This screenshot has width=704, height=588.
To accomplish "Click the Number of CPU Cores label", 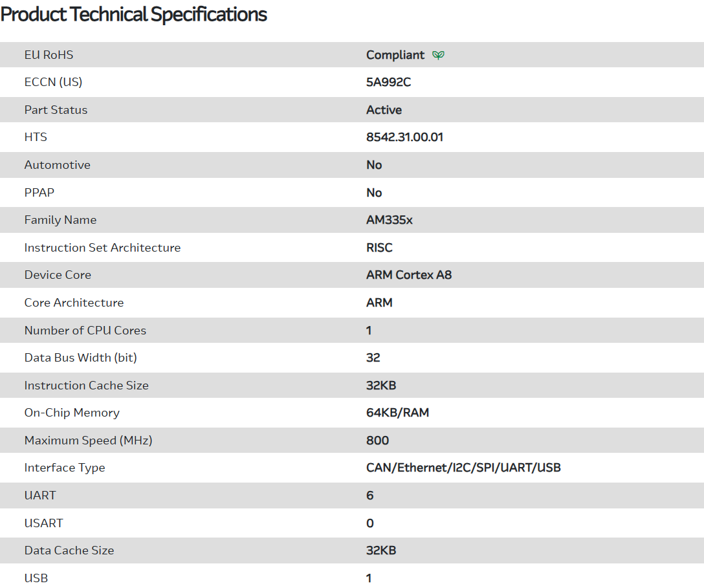I will pyautogui.click(x=85, y=331).
